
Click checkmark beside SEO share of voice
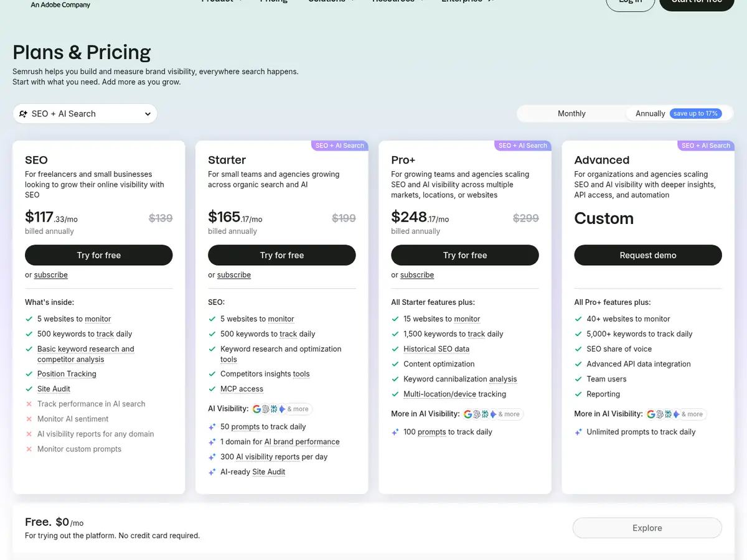click(x=578, y=349)
